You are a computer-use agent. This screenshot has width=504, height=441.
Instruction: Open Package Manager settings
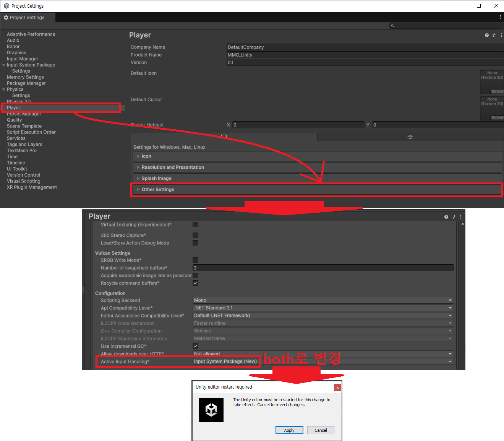click(x=26, y=83)
